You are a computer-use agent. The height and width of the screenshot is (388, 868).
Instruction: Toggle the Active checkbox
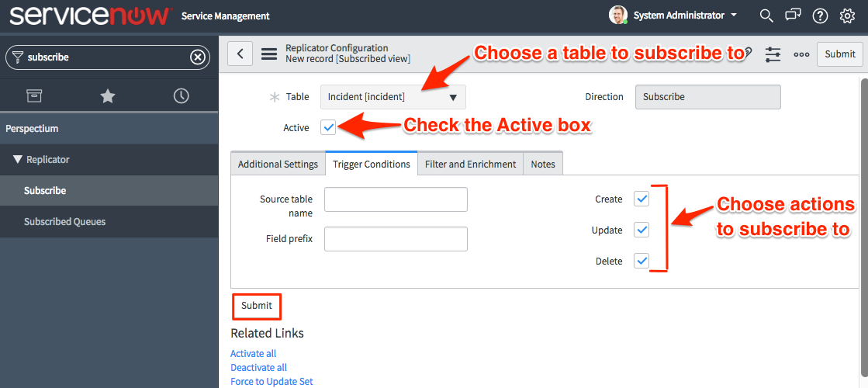click(328, 128)
